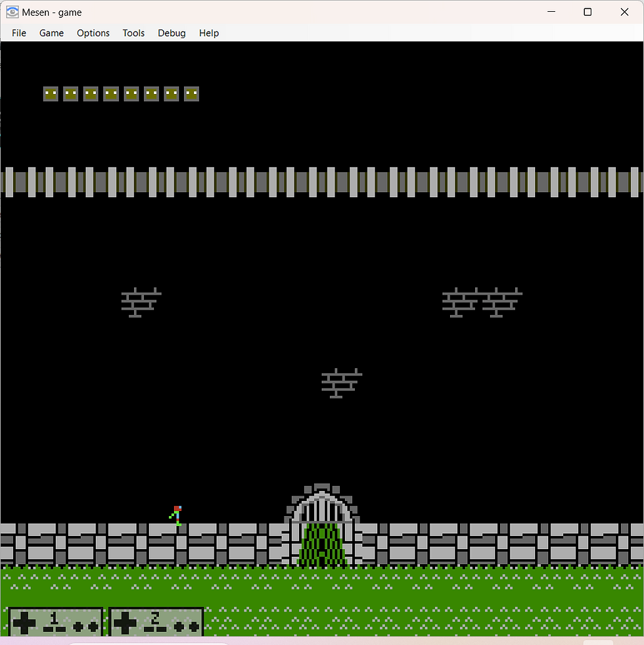Click the double brick platform on right
Image resolution: width=644 pixels, height=645 pixels.
coord(482,302)
